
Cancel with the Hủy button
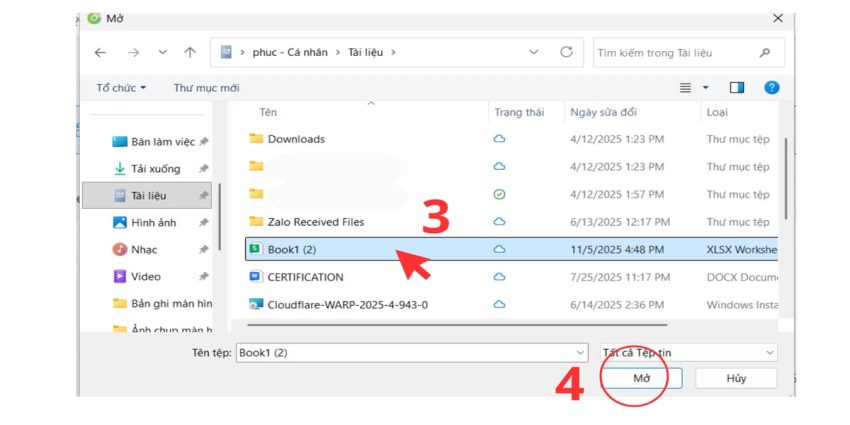tap(736, 378)
